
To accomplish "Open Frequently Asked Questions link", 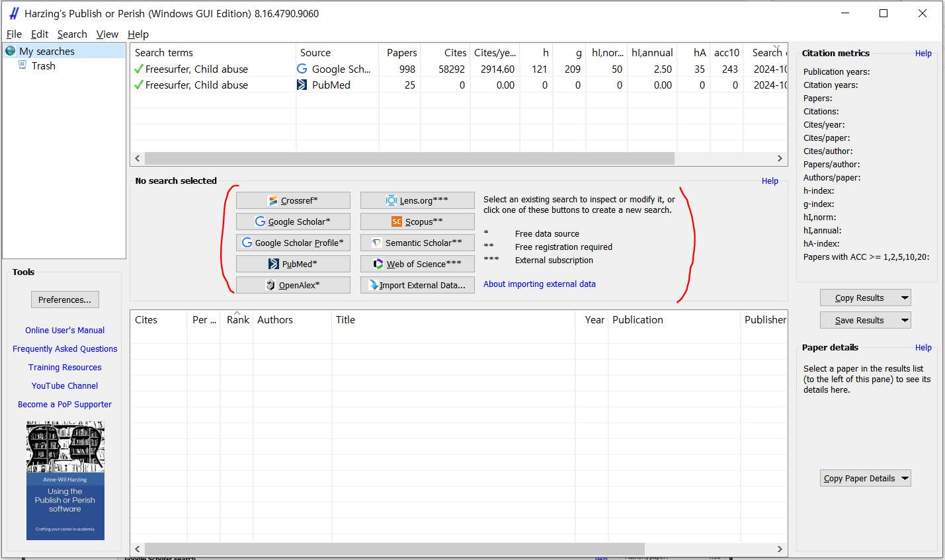I will click(x=65, y=348).
